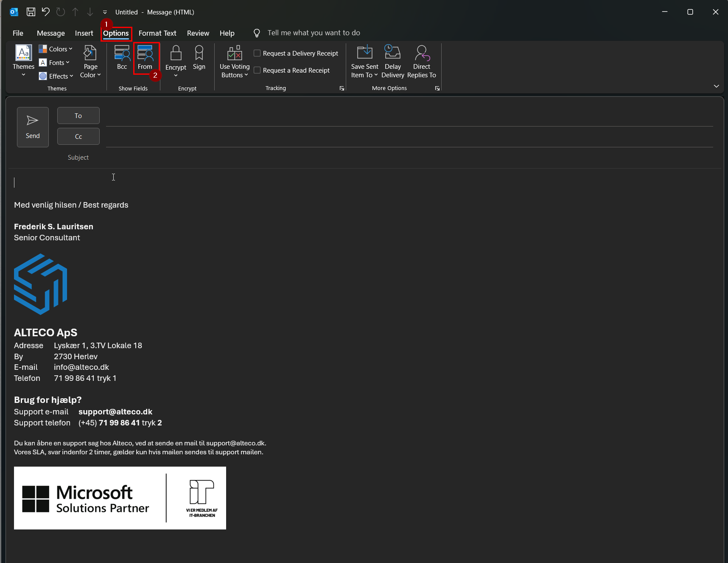The width and height of the screenshot is (728, 563).
Task: Show the From field
Action: click(145, 58)
